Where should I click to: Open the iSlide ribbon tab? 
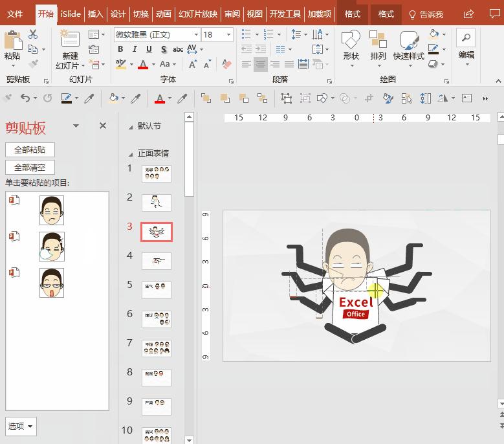[x=71, y=14]
